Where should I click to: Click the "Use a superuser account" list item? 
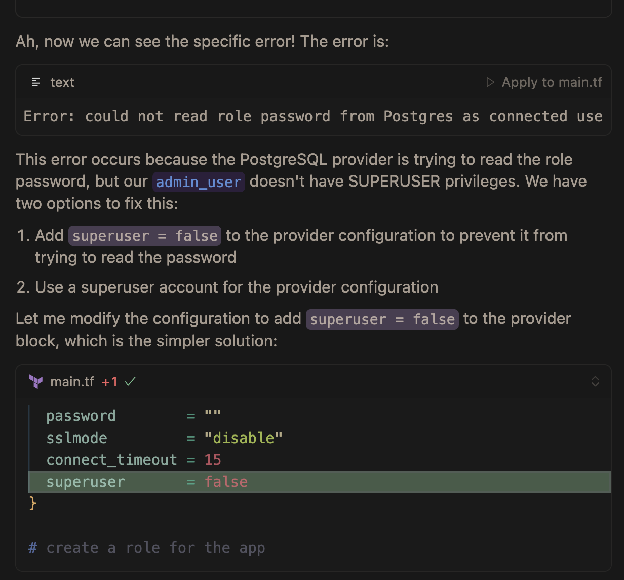tap(236, 288)
